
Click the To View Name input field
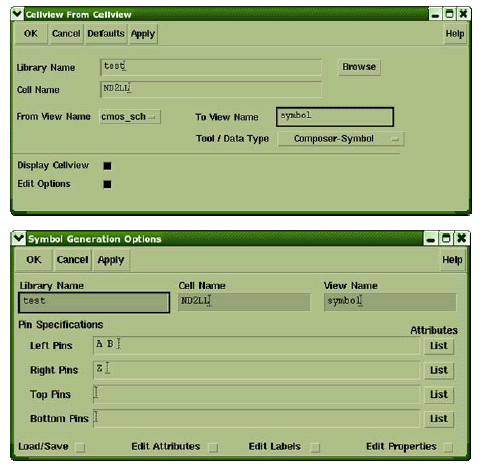click(335, 117)
